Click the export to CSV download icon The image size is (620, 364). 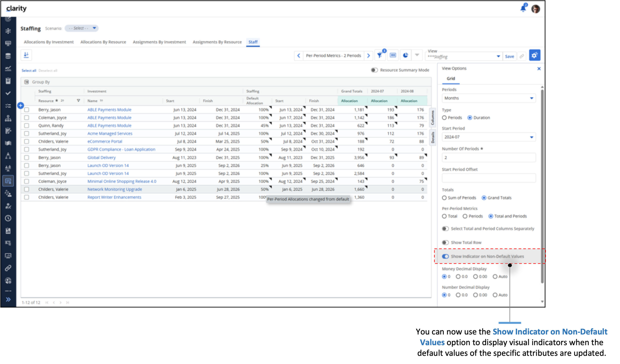point(26,55)
